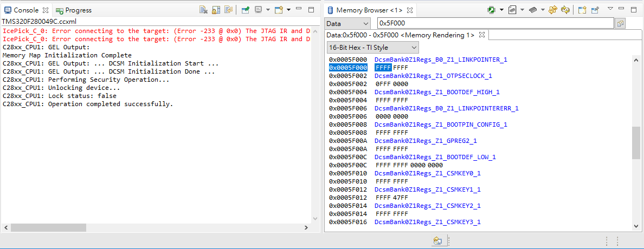The image size is (644, 249).
Task: Maximize the Memory Browser panel
Action: coord(634,9)
